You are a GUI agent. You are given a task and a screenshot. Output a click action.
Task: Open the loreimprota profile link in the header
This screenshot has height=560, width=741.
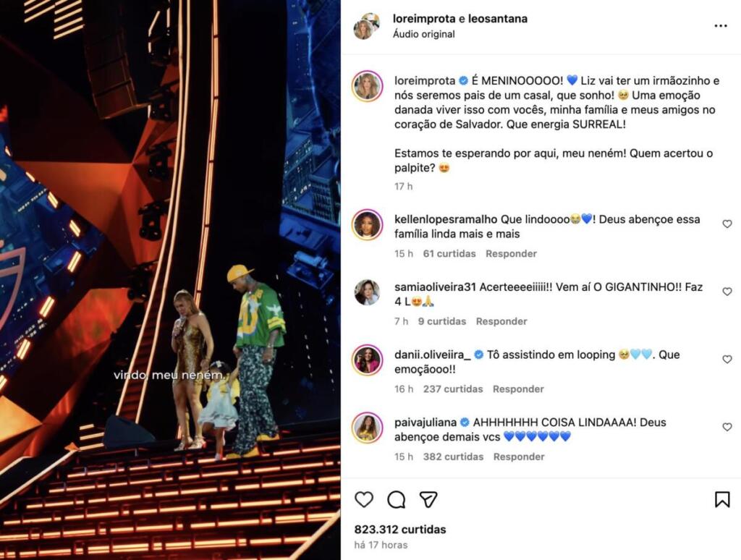[x=424, y=19]
